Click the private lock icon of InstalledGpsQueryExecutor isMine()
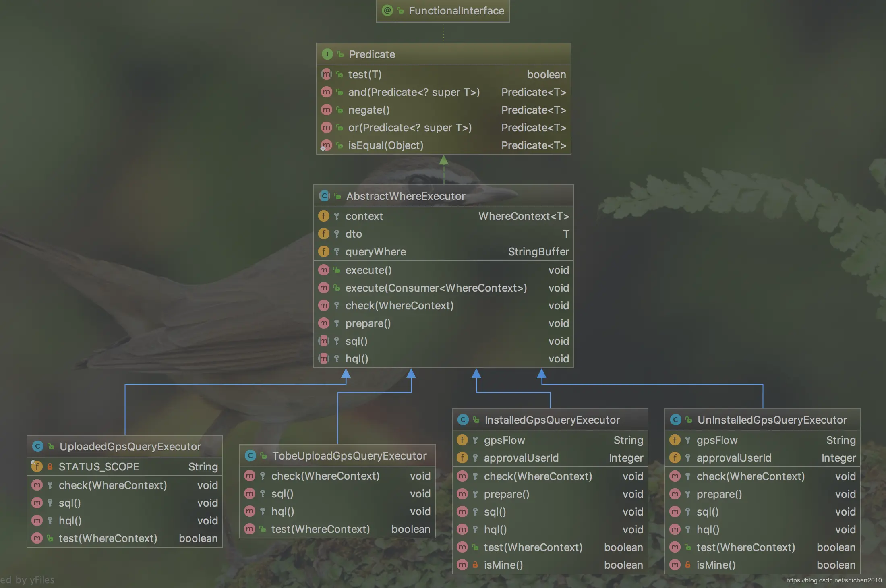886x588 pixels. point(475,565)
